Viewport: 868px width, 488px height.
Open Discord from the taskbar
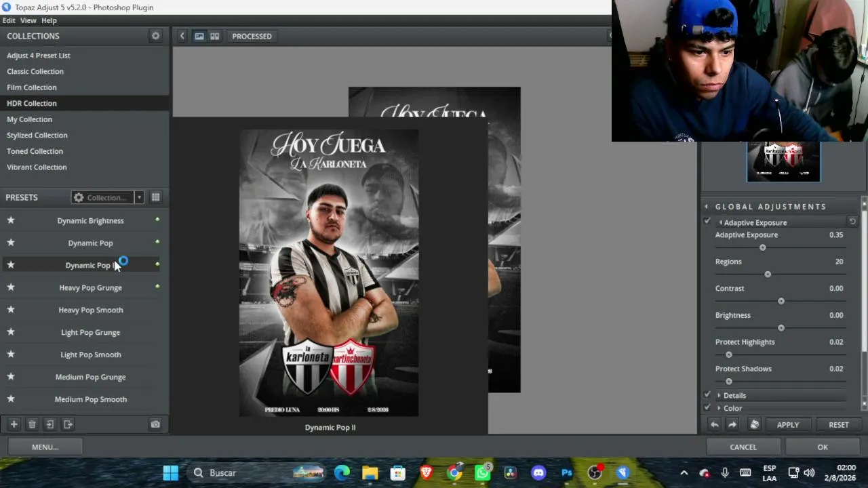[x=538, y=473]
